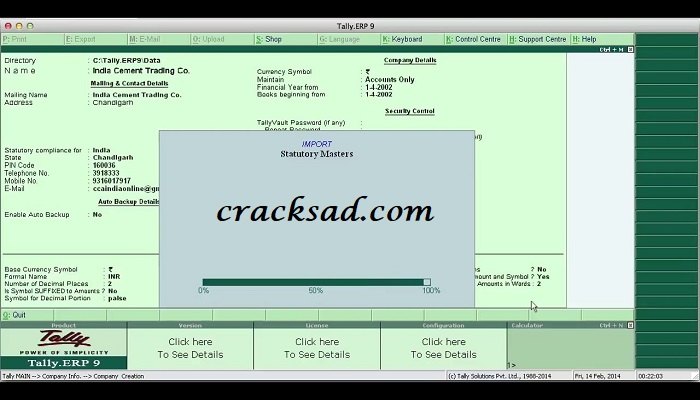Click Number of Decimal Places value 2
Viewport: 700px width, 400px height.
(x=110, y=284)
